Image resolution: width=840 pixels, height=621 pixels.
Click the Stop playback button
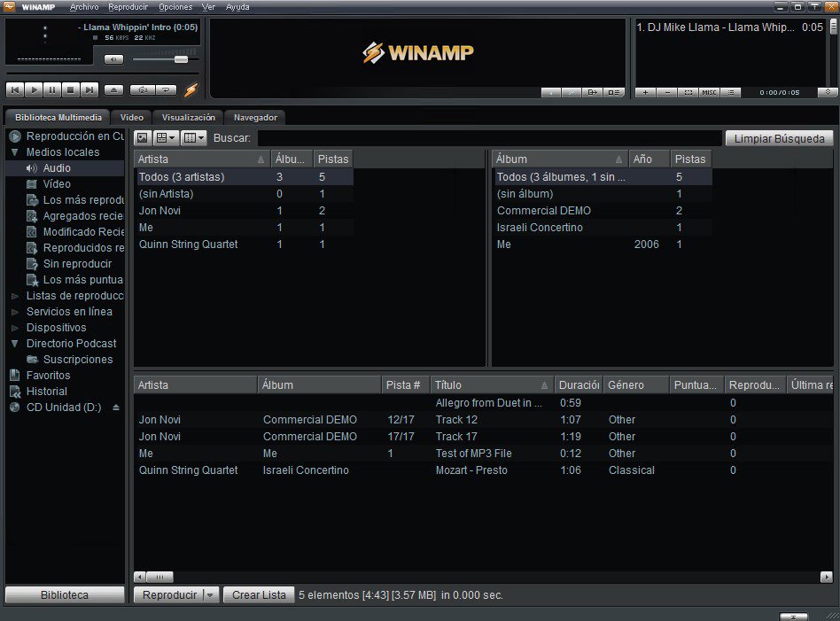point(70,89)
